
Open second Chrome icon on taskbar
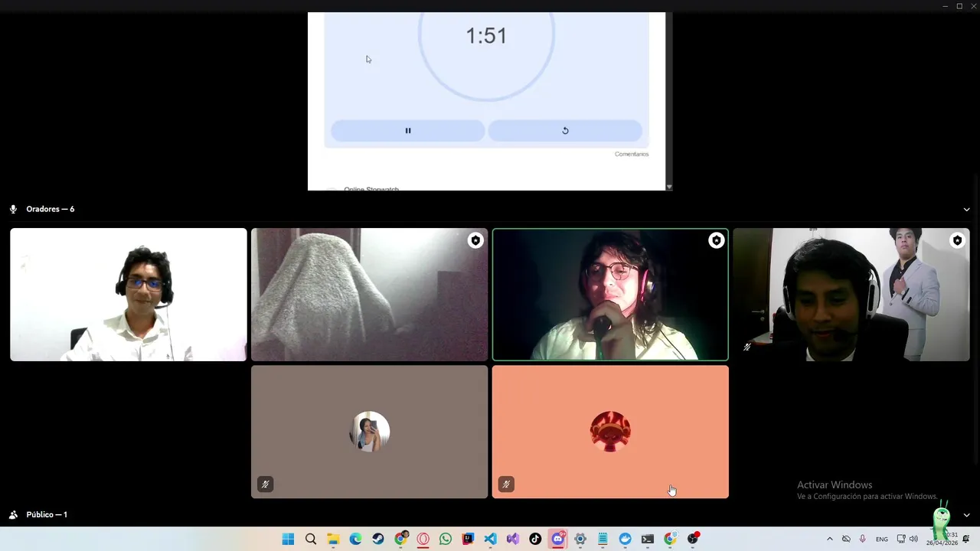[670, 539]
